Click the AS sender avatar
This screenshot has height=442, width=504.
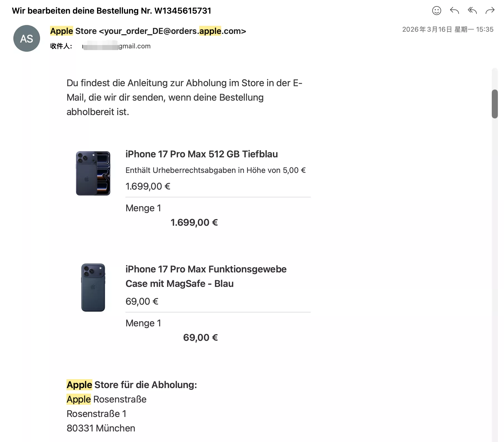pyautogui.click(x=27, y=38)
